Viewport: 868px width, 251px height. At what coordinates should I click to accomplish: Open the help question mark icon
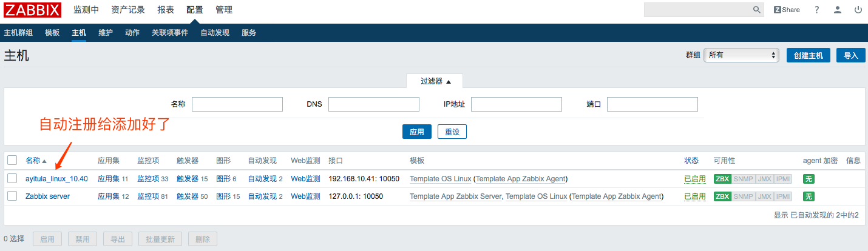tap(817, 10)
